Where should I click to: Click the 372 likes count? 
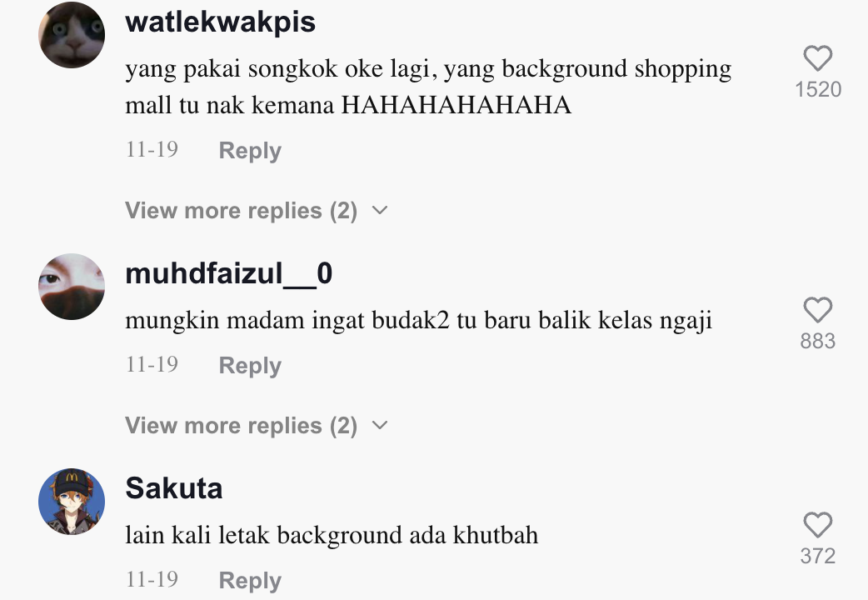pos(818,556)
